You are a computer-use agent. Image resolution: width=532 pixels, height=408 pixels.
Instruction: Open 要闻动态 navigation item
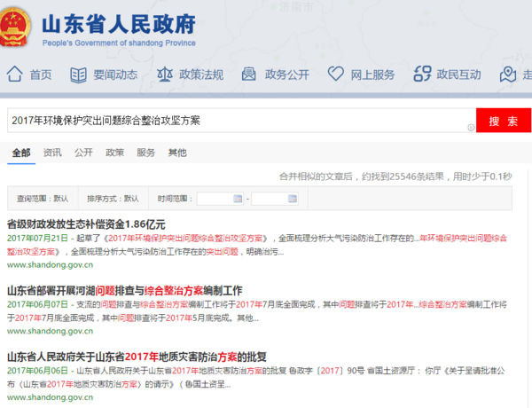tap(115, 75)
